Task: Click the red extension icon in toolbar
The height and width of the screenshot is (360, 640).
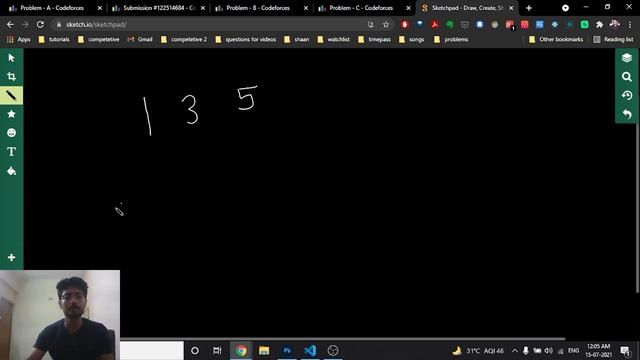Action: [404, 24]
